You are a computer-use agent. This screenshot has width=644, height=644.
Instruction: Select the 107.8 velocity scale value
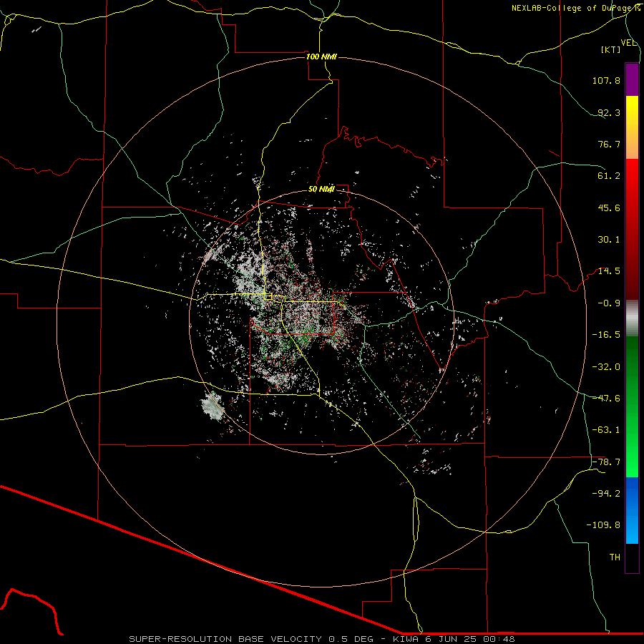point(606,80)
